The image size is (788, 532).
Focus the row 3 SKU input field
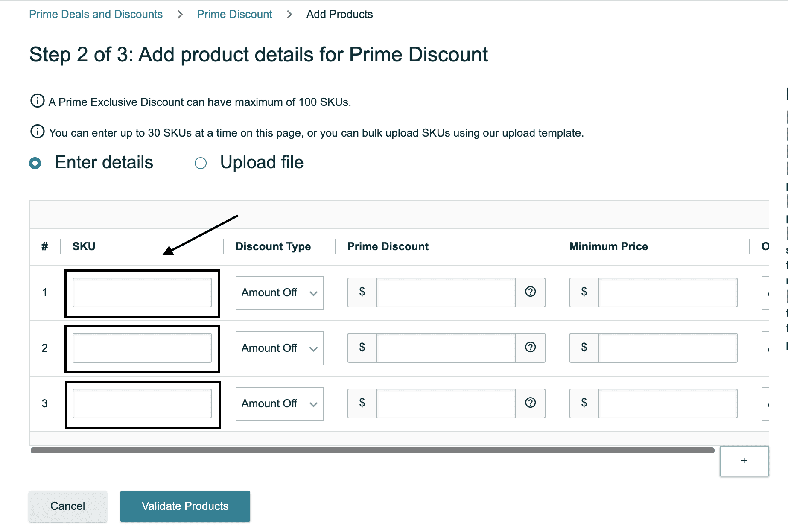(142, 403)
